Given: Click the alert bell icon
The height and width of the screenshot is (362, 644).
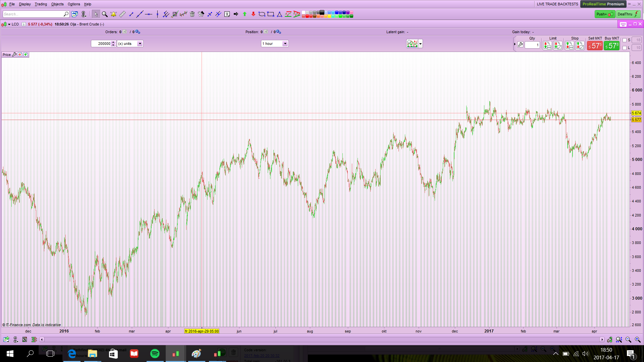Looking at the screenshot, I should [113, 14].
